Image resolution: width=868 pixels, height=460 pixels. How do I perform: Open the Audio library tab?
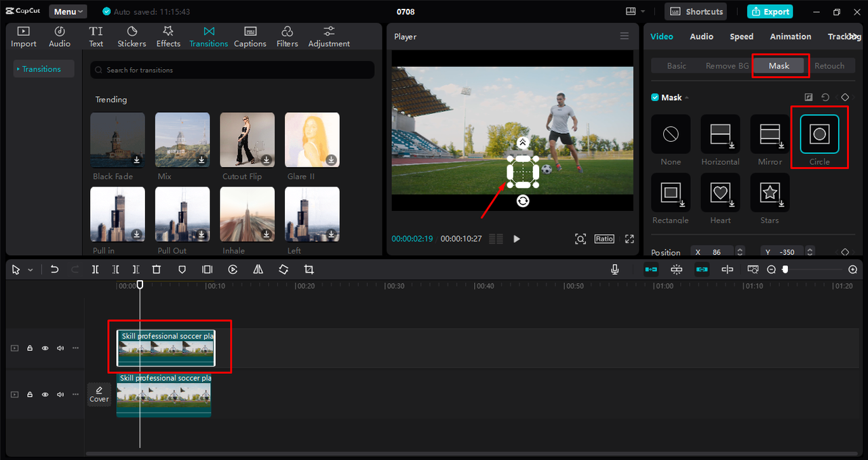[x=60, y=37]
